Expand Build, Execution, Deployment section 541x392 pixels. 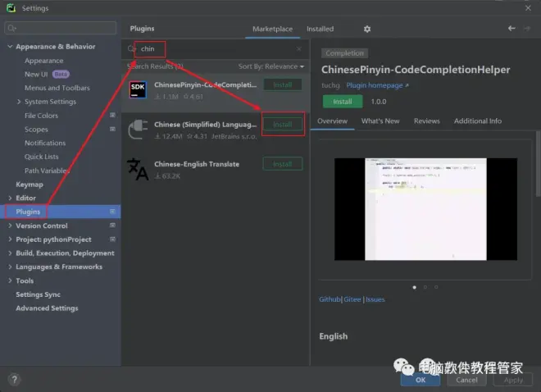click(10, 253)
